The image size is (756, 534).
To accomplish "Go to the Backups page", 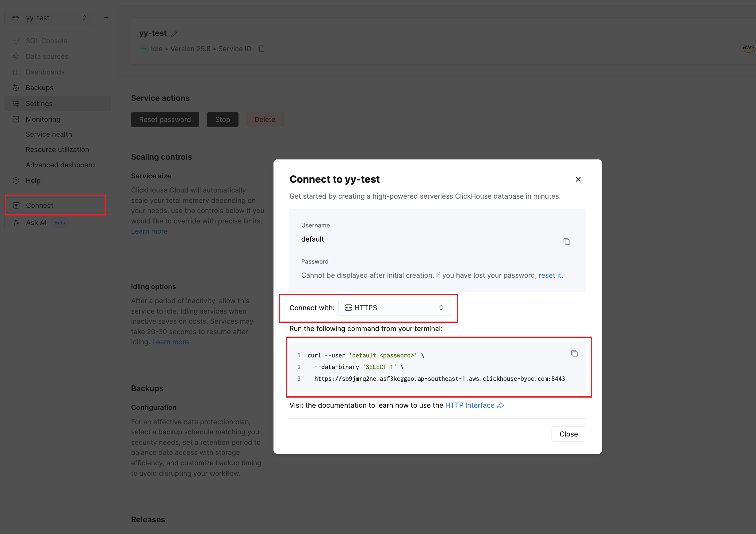I will point(40,88).
